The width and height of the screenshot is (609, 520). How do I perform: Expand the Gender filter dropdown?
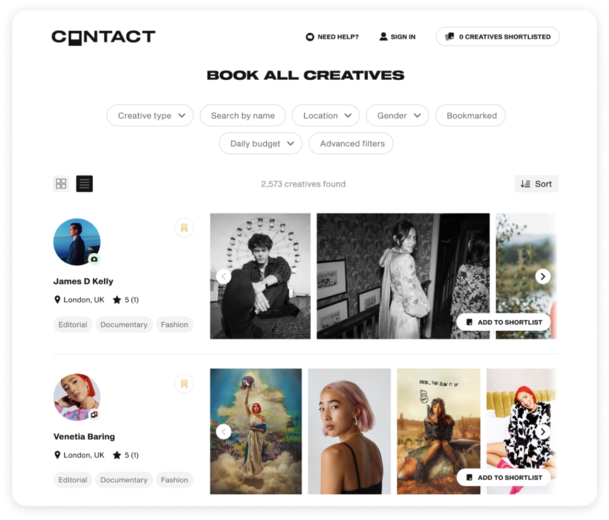pyautogui.click(x=398, y=116)
